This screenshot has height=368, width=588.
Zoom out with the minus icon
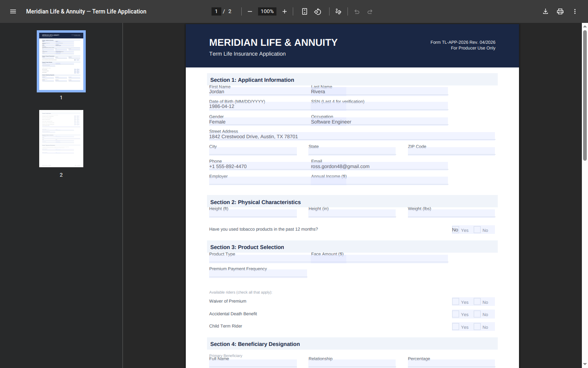point(250,11)
